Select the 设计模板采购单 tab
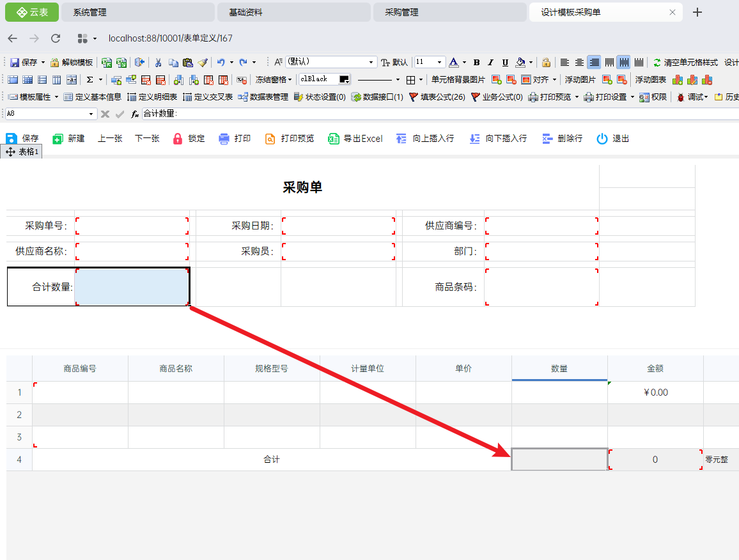Viewport: 739px width, 560px height. [606, 12]
